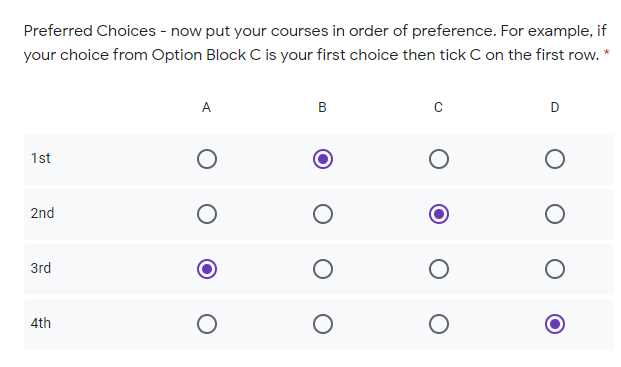
Task: Choose B for 4th choice
Action: pyautogui.click(x=323, y=324)
